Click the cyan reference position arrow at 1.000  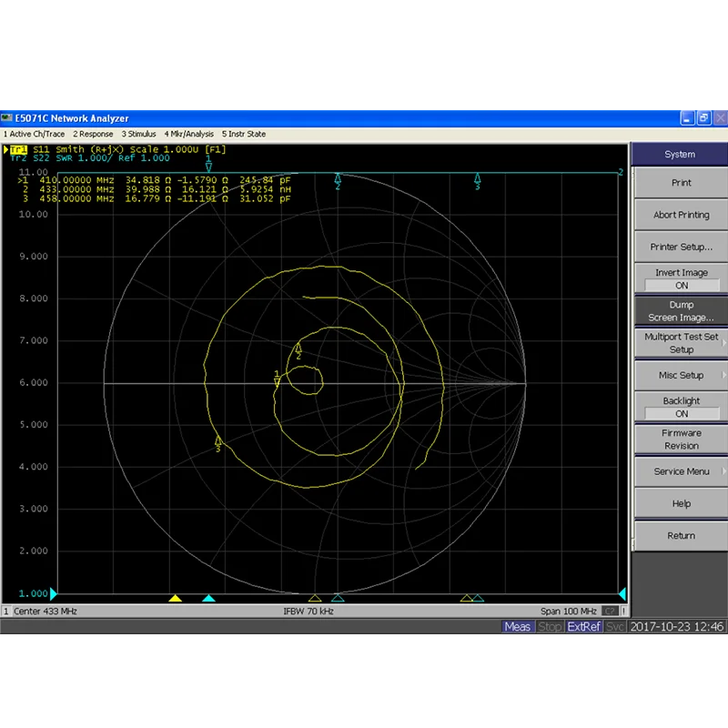(x=54, y=593)
